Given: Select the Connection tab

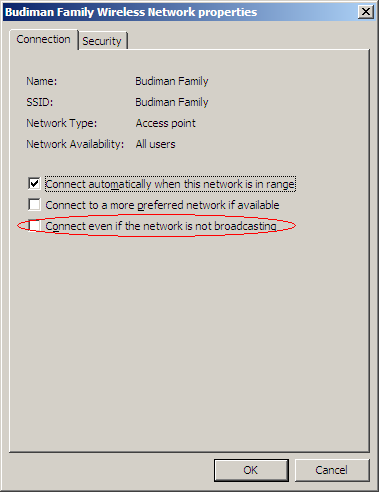Looking at the screenshot, I should pyautogui.click(x=44, y=39).
